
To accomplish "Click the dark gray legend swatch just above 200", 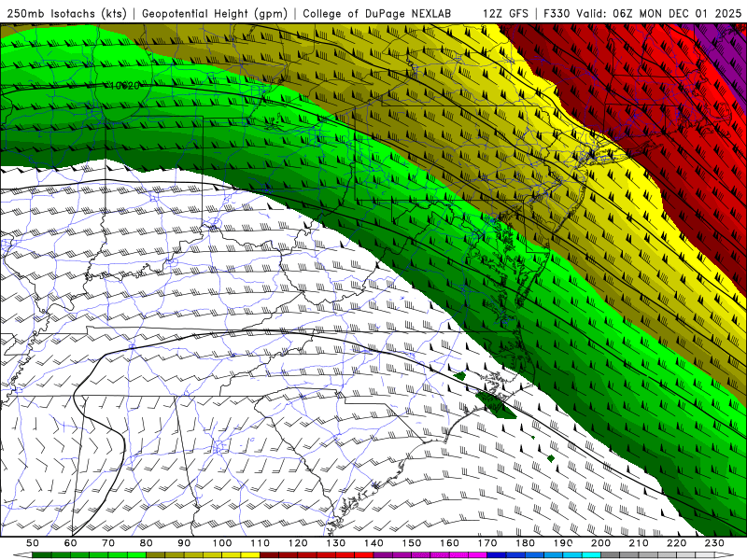I will click(x=611, y=555).
